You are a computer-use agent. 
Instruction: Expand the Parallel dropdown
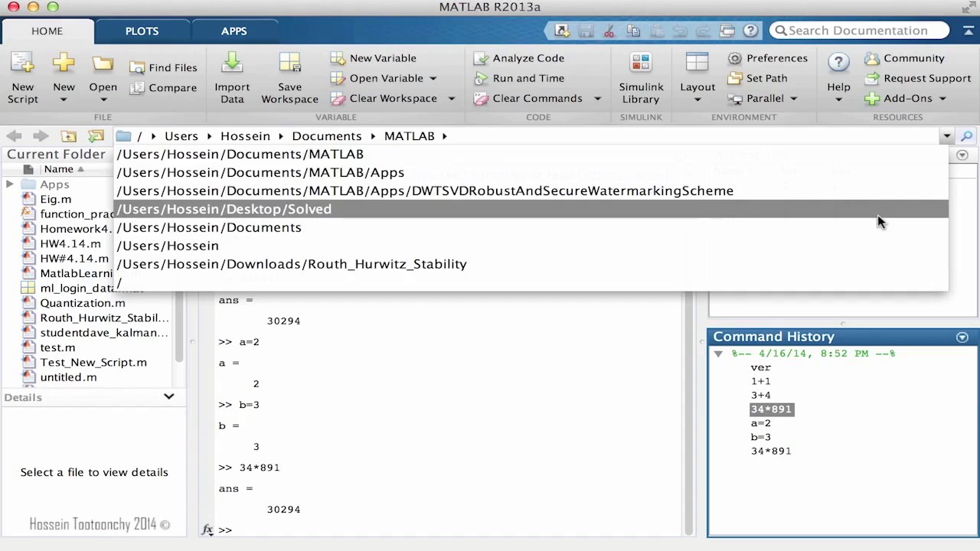tap(793, 98)
